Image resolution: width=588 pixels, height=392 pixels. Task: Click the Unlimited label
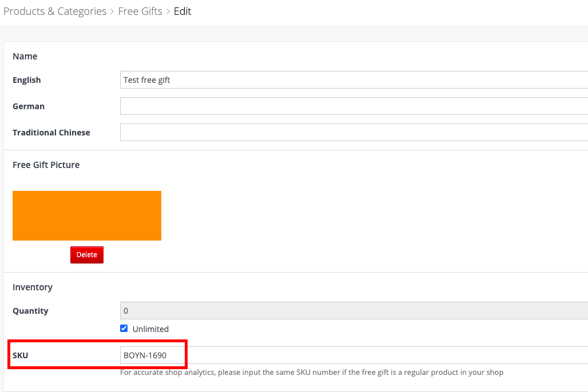tap(150, 329)
